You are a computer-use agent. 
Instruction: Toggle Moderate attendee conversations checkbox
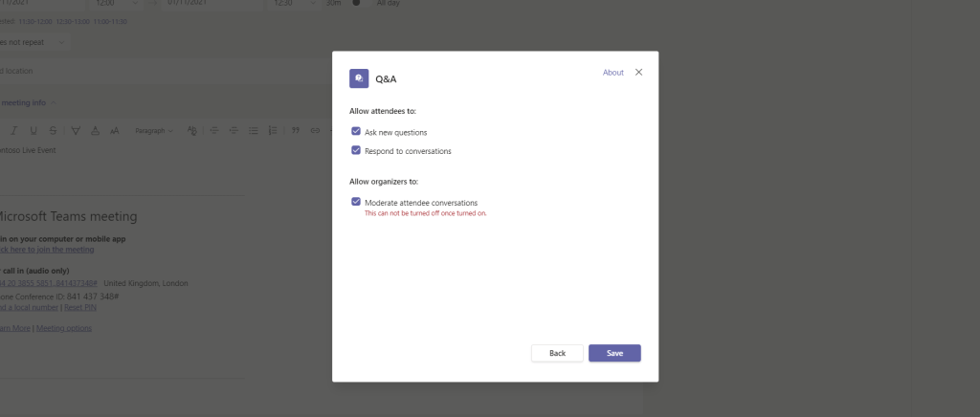point(356,202)
